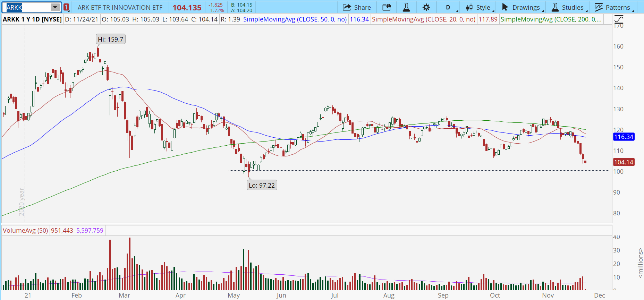
Task: Open the Studies dropdown menu
Action: [569, 7]
